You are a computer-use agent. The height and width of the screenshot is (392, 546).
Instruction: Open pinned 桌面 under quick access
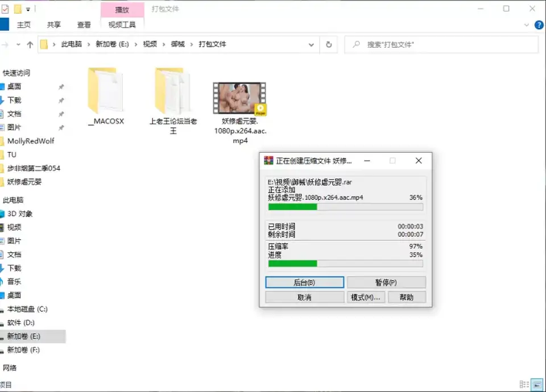click(14, 86)
